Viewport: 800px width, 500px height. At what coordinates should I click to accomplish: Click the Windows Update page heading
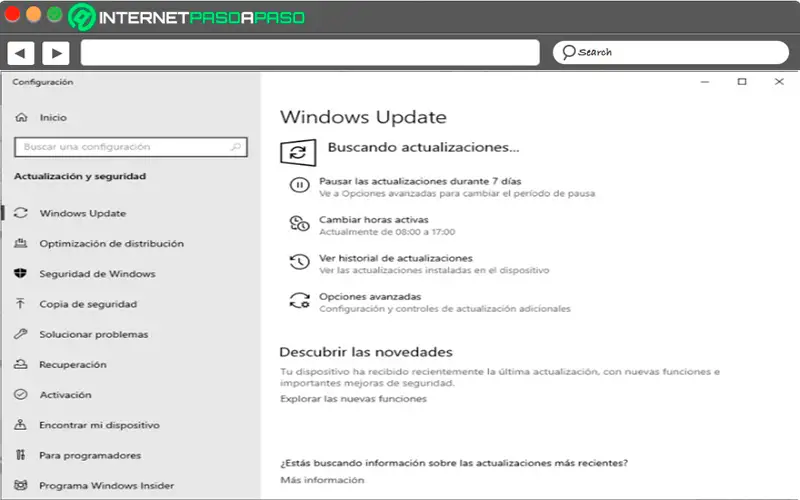363,117
